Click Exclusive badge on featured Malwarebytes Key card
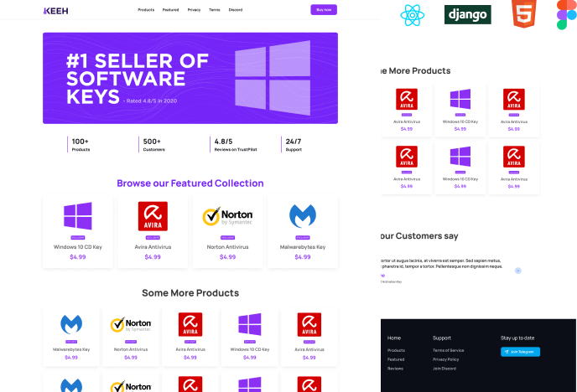The height and width of the screenshot is (392, 577). [x=303, y=238]
